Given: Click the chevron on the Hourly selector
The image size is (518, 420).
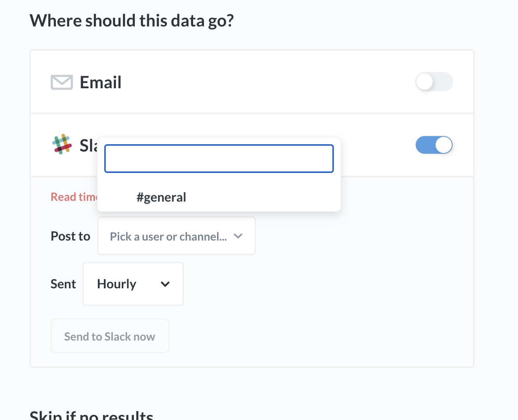Looking at the screenshot, I should click(x=165, y=284).
